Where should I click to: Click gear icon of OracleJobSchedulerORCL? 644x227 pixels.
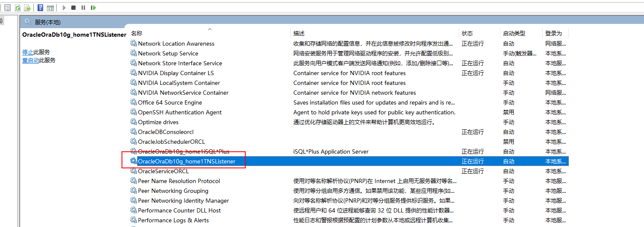click(x=134, y=142)
